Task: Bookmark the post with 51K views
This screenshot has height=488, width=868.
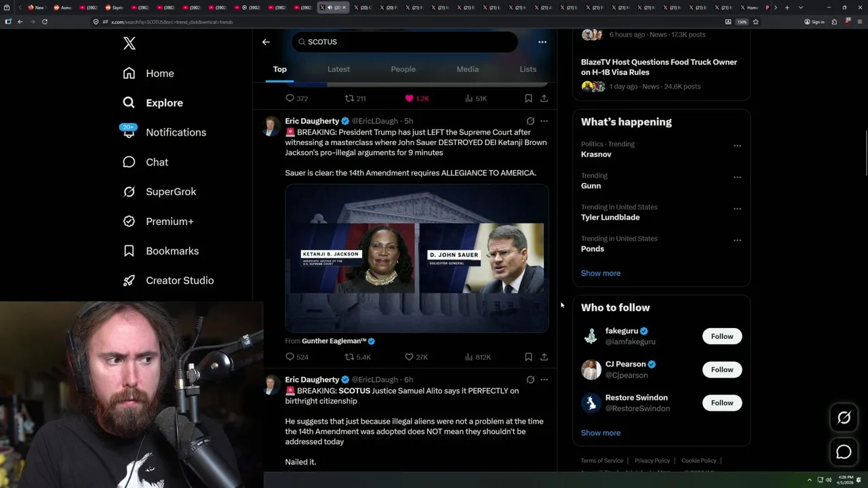Action: pos(528,98)
